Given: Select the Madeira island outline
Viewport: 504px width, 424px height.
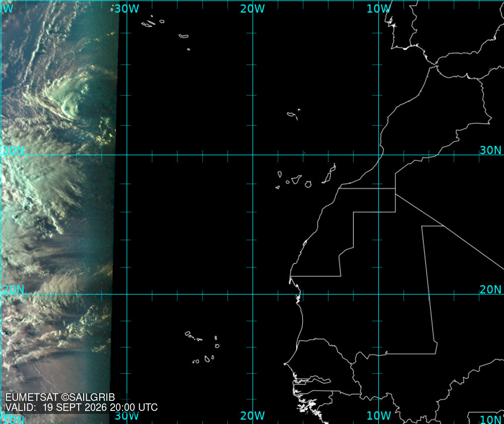Looking at the screenshot, I should [292, 115].
